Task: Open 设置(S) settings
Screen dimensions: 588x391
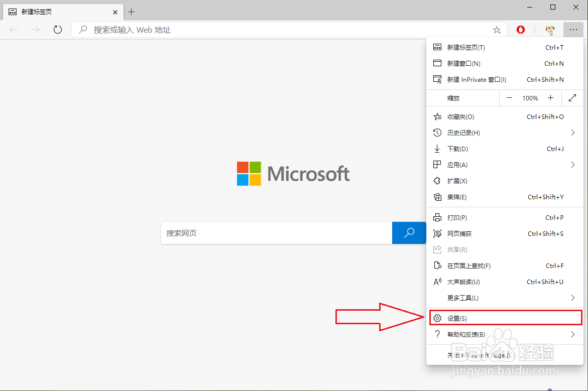Action: 506,318
